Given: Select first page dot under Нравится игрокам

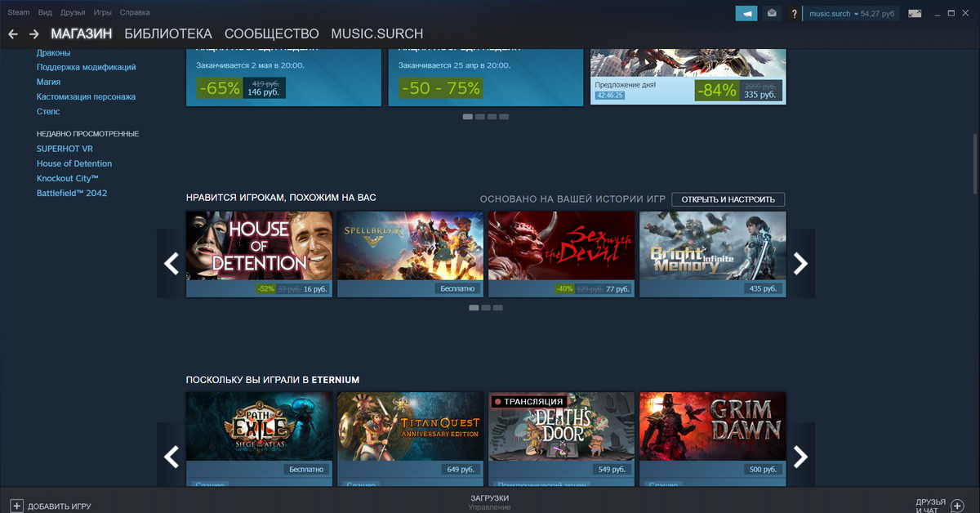Looking at the screenshot, I should click(x=474, y=308).
